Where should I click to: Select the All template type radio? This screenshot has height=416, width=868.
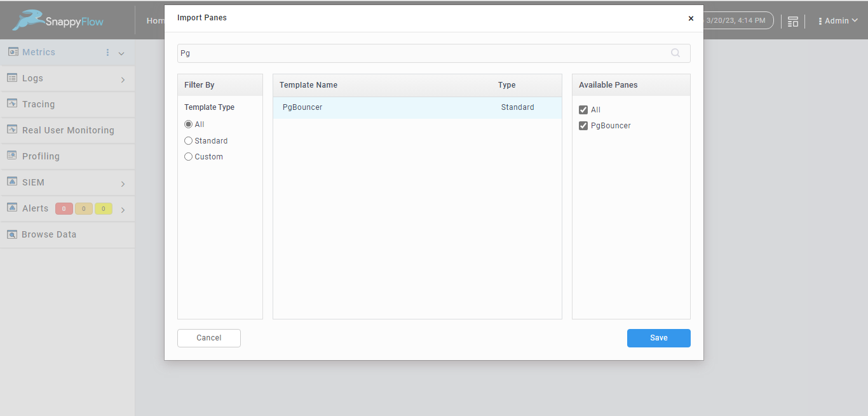point(188,124)
